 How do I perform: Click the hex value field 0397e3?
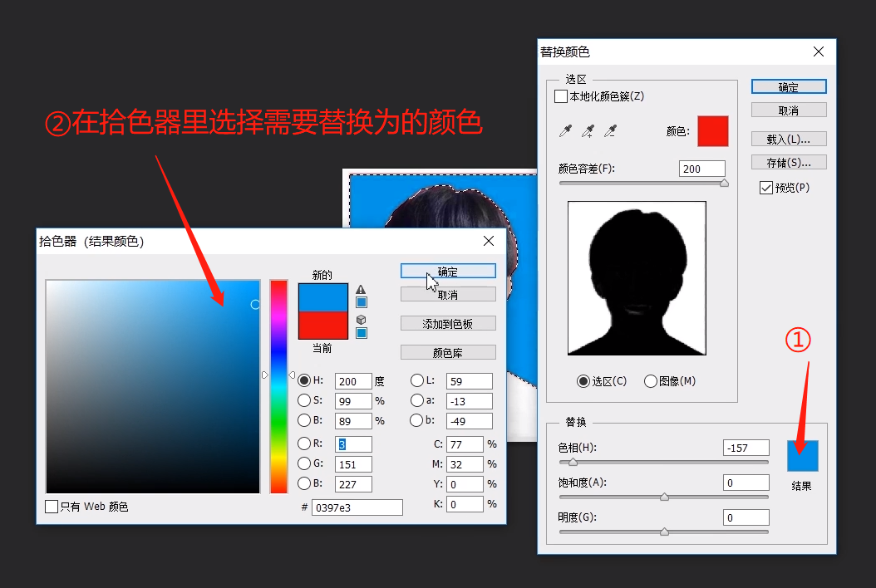click(x=357, y=507)
